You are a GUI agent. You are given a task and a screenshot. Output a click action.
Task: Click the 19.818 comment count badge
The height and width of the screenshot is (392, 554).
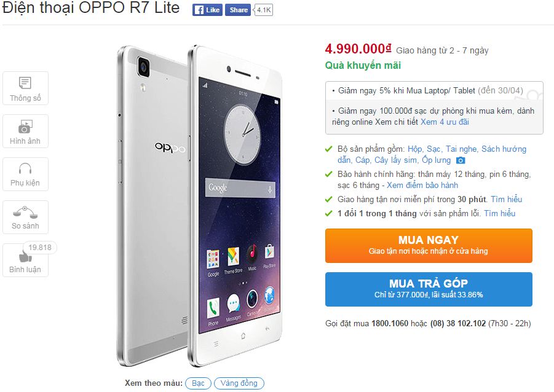pyautogui.click(x=40, y=248)
